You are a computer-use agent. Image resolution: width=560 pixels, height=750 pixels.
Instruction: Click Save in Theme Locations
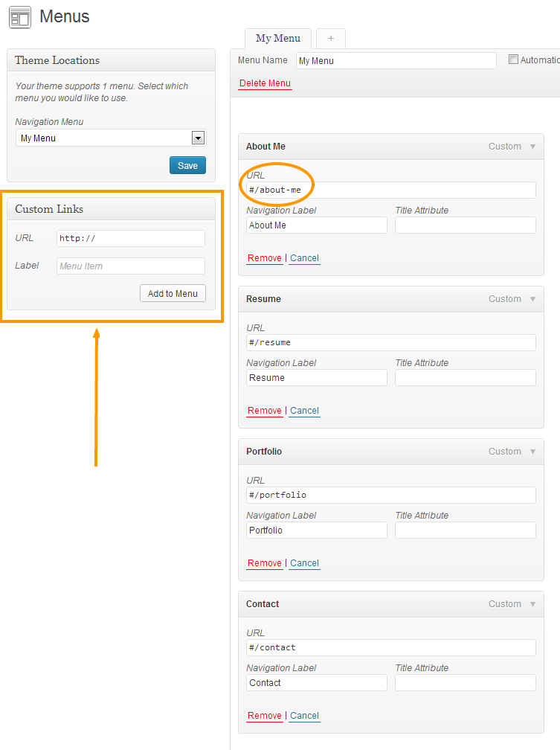click(187, 165)
